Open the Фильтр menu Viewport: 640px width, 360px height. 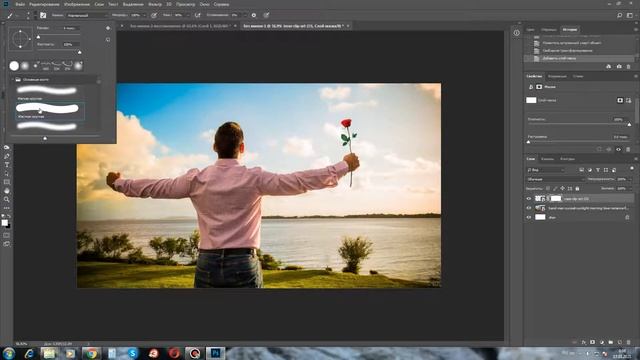[155, 4]
